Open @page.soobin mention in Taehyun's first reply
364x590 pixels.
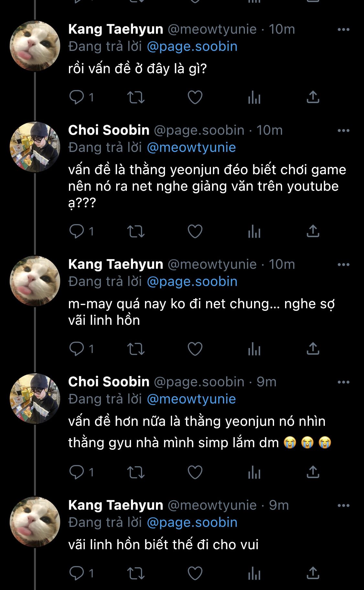pos(192,47)
